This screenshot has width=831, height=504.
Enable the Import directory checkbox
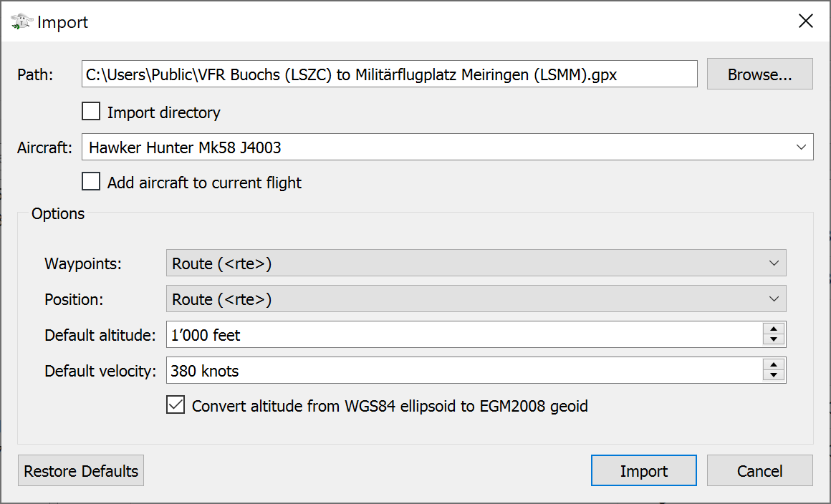91,112
